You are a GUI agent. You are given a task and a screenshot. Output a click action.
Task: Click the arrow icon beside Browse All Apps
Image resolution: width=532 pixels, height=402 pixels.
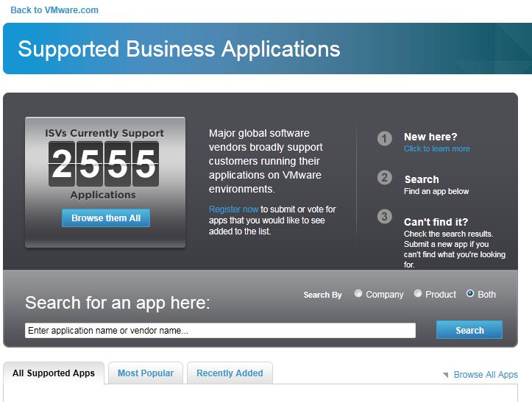click(446, 375)
